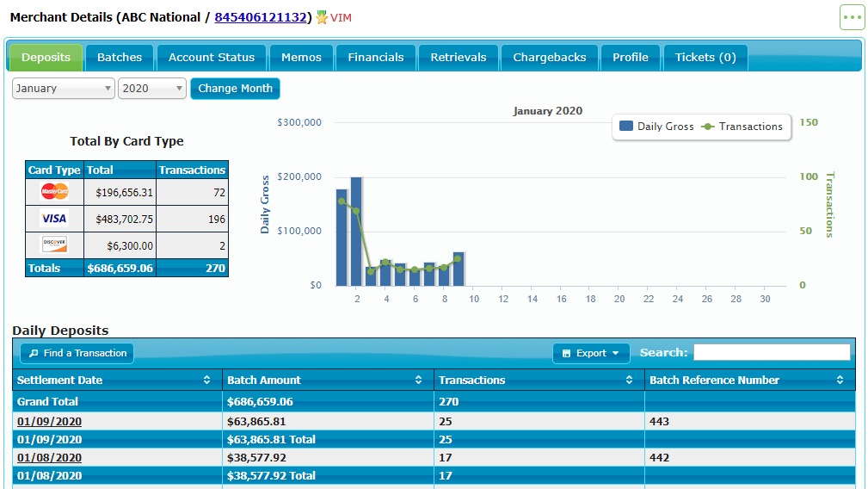Switch to the Batches tab

click(x=120, y=58)
